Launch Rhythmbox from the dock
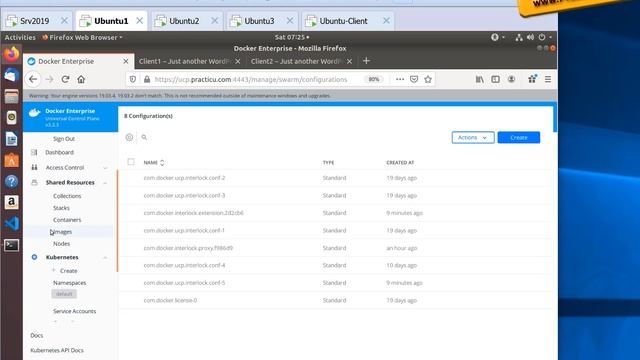The height and width of the screenshot is (360, 640). tap(11, 118)
